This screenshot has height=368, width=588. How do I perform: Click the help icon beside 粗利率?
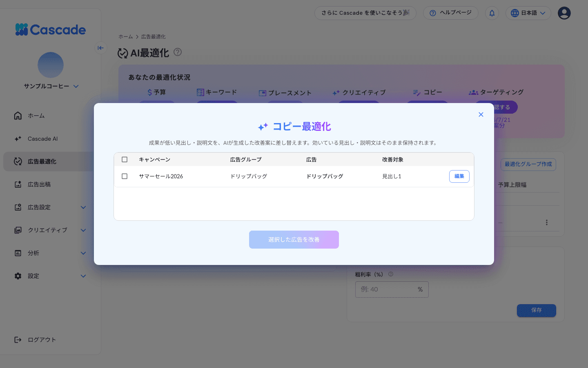(x=391, y=274)
